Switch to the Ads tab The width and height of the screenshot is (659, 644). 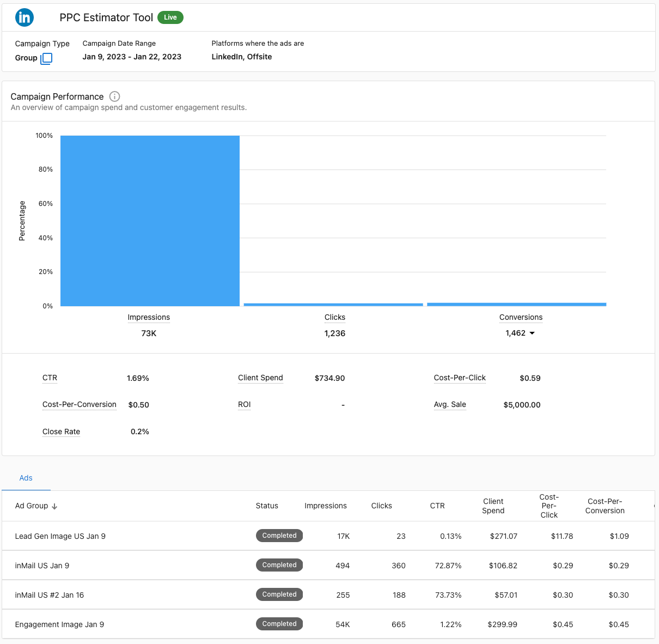[x=26, y=478]
